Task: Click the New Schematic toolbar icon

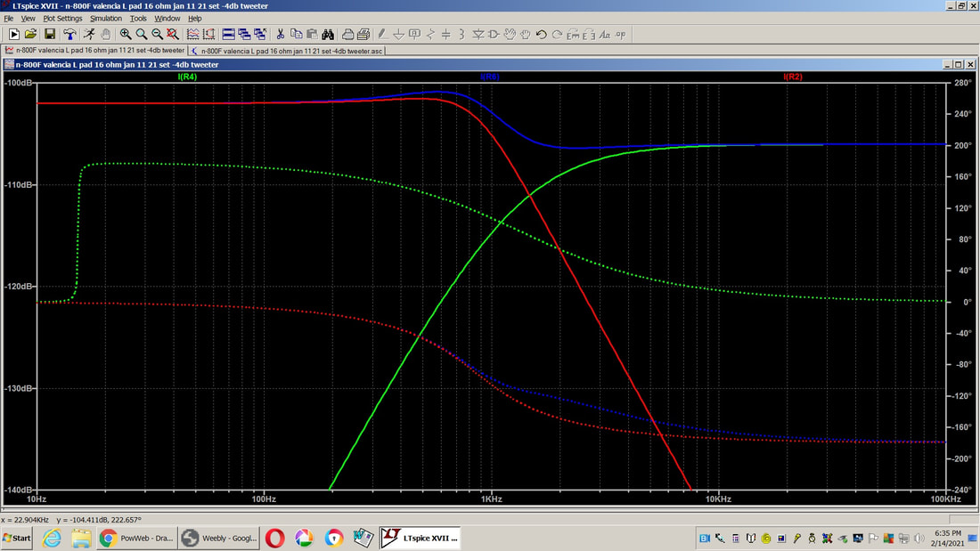Action: click(x=13, y=35)
